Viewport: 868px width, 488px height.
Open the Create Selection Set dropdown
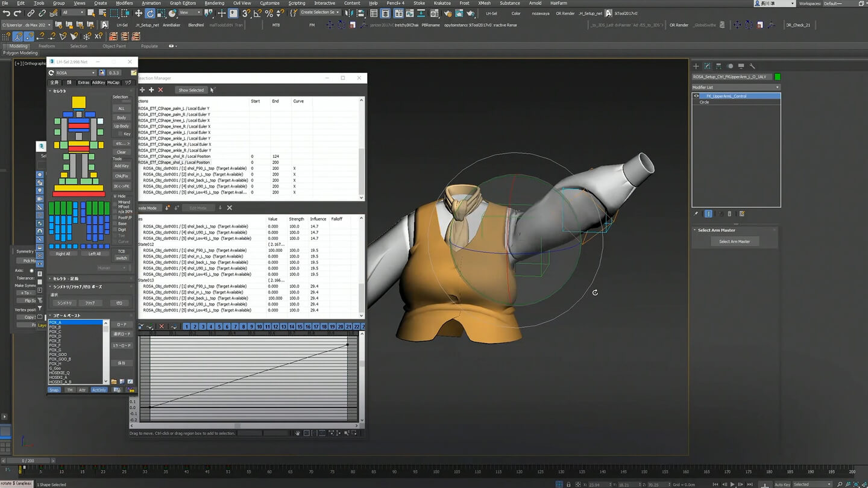click(x=320, y=13)
